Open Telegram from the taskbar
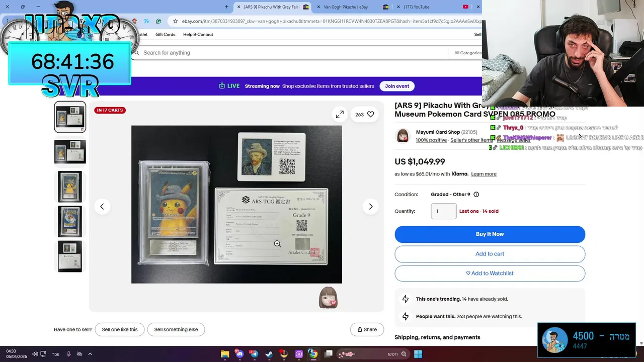644x362 pixels. [254, 354]
